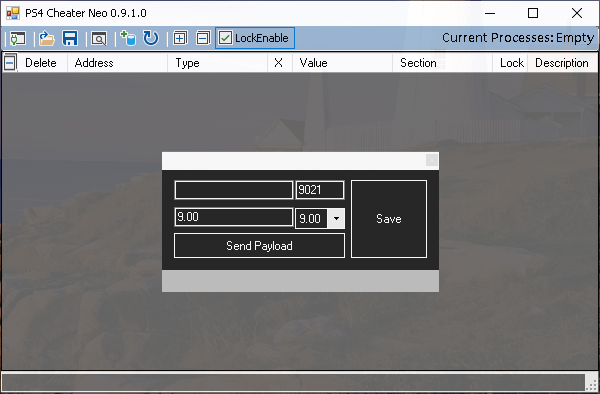Open a cheat file via folder icon

(47, 38)
